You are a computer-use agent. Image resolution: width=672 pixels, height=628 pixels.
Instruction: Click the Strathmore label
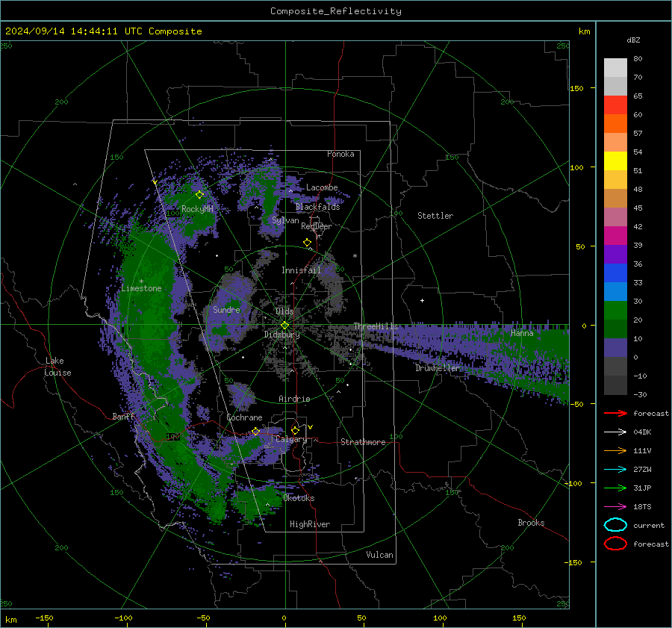tap(363, 442)
